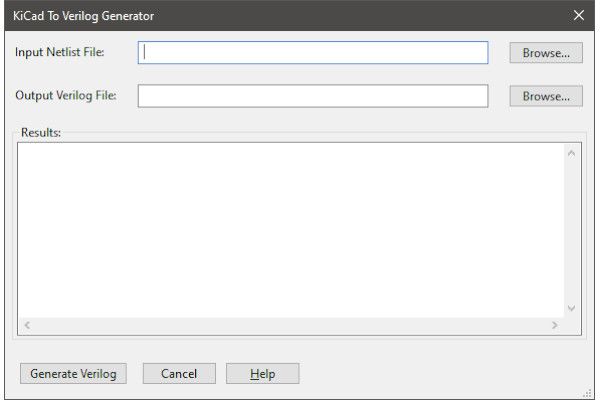Focus the Output Verilog File text field
The height and width of the screenshot is (400, 600).
313,96
